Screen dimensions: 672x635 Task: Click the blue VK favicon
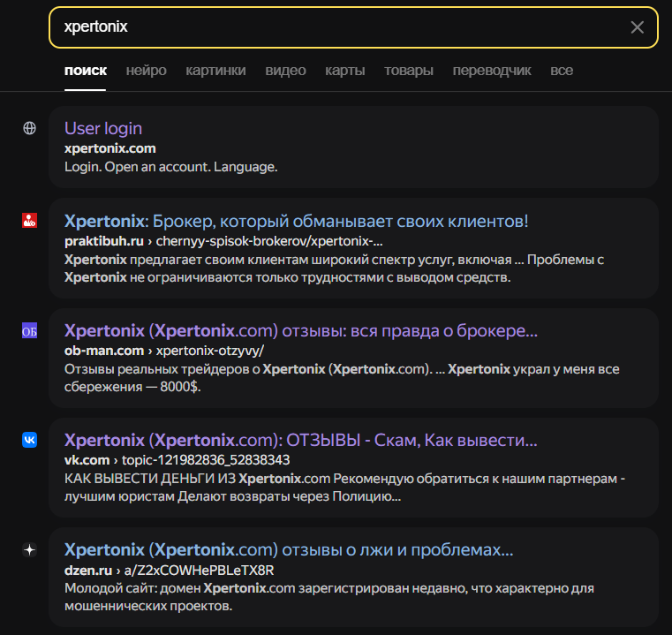29,440
